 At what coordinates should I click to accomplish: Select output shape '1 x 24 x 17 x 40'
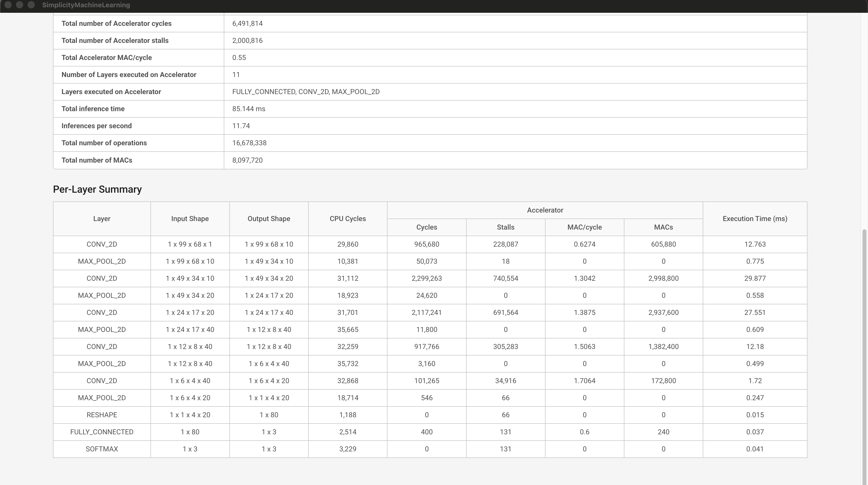click(x=269, y=313)
